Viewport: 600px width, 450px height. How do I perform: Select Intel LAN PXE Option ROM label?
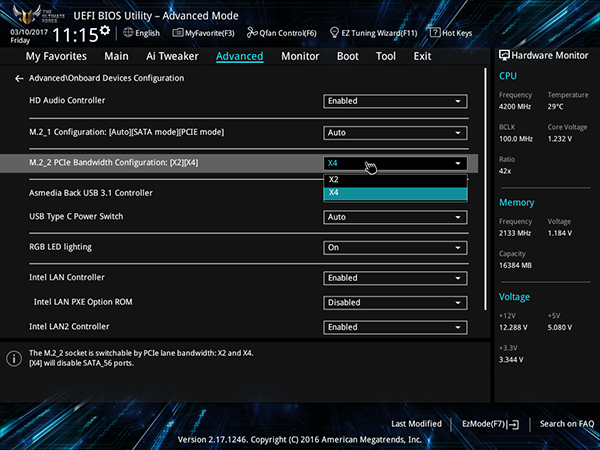coord(83,302)
